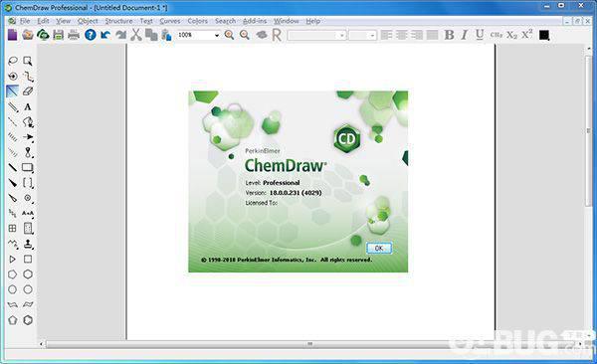This screenshot has width=597, height=364.
Task: Select the Wavy Bond tool
Action: [13, 213]
